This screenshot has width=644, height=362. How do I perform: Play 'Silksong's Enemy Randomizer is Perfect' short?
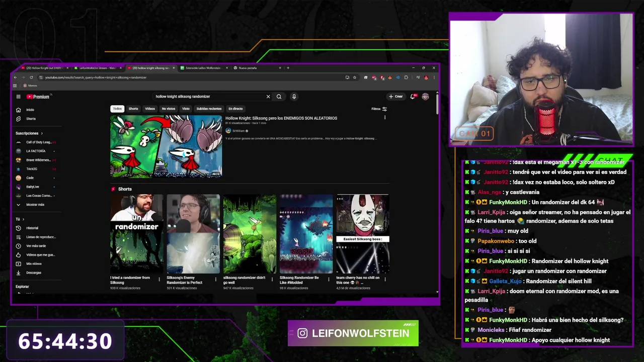click(x=193, y=233)
